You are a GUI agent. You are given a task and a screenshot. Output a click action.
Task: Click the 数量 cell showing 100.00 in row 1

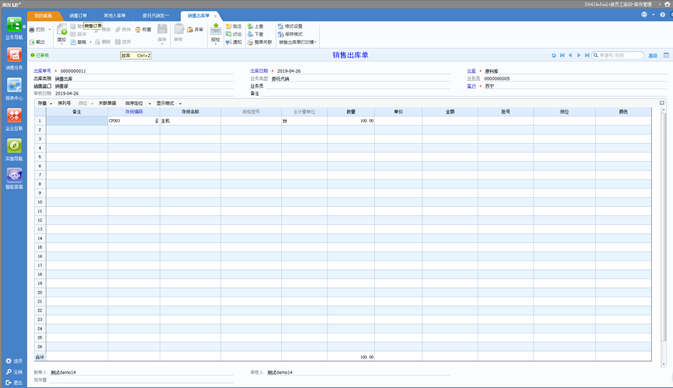point(351,121)
